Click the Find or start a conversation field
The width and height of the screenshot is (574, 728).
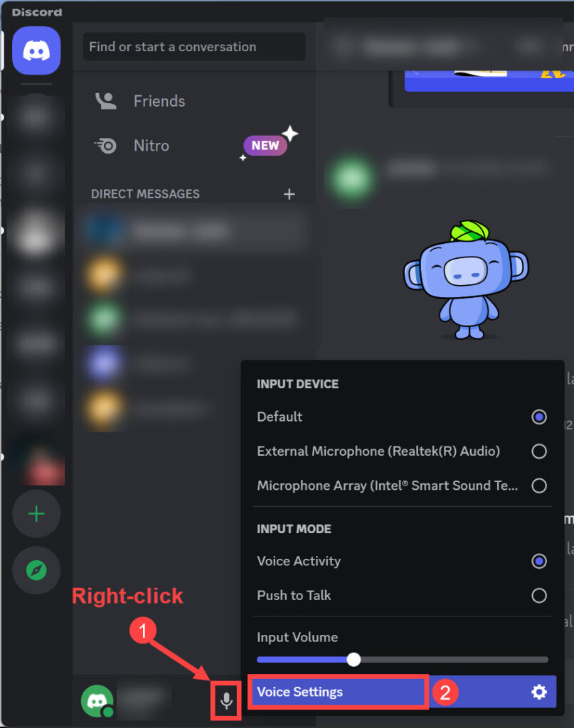click(x=194, y=47)
